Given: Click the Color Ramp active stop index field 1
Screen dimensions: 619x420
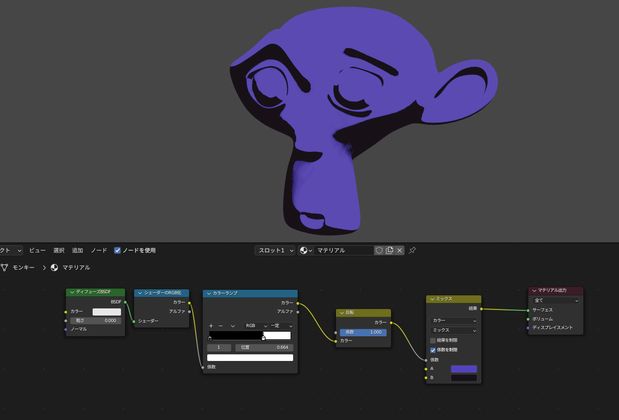Looking at the screenshot, I should click(x=219, y=348).
